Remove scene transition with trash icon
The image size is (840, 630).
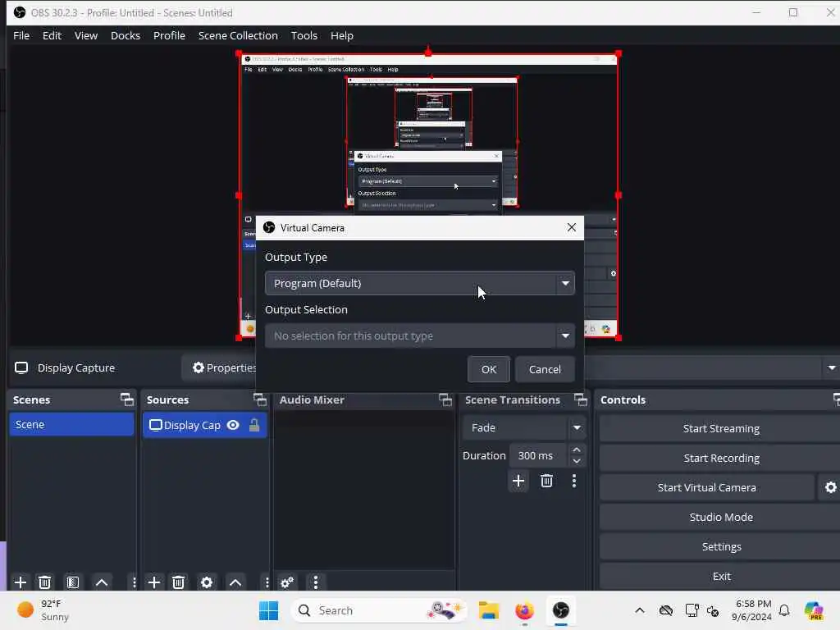(546, 481)
